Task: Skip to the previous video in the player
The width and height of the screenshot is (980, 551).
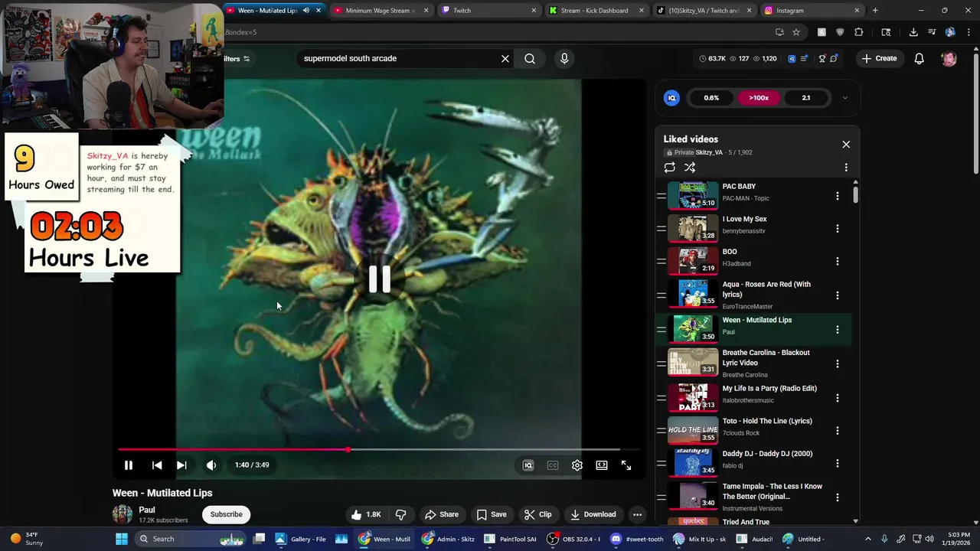Action: pos(157,465)
